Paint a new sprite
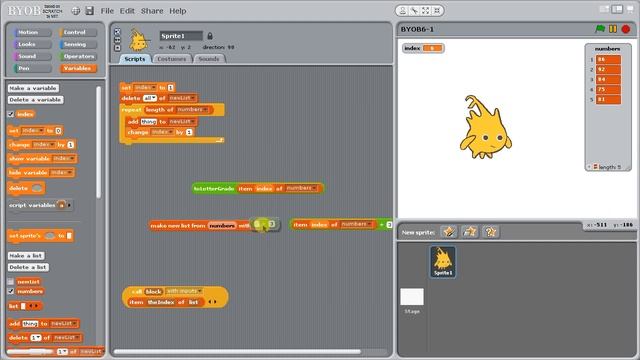Viewport: 640px width, 360px height. 449,232
